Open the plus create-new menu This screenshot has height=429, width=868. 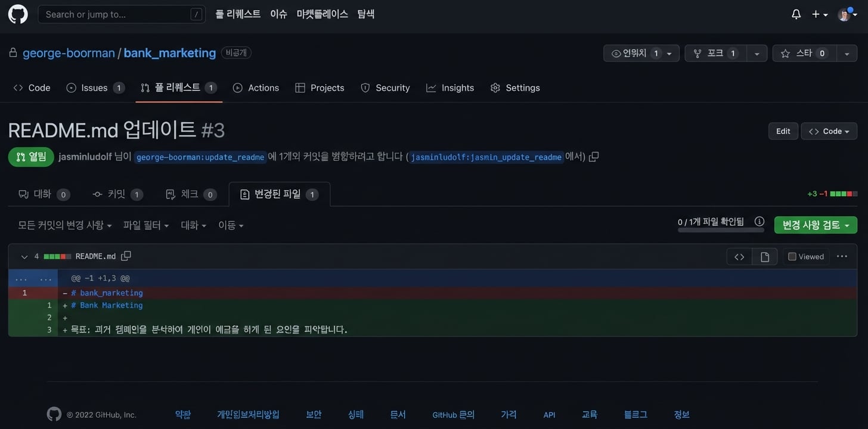820,14
